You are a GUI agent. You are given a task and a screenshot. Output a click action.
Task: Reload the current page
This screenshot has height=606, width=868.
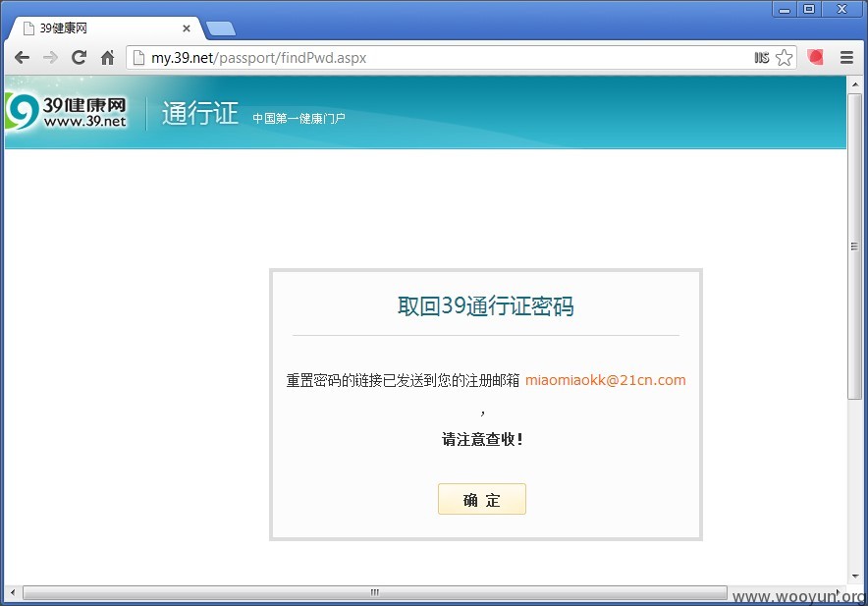[x=80, y=57]
